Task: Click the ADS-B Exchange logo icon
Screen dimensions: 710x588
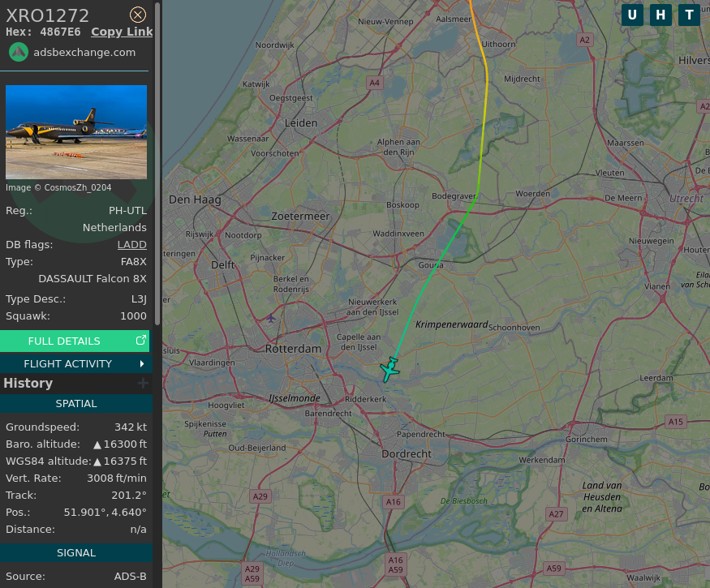Action: tap(19, 52)
